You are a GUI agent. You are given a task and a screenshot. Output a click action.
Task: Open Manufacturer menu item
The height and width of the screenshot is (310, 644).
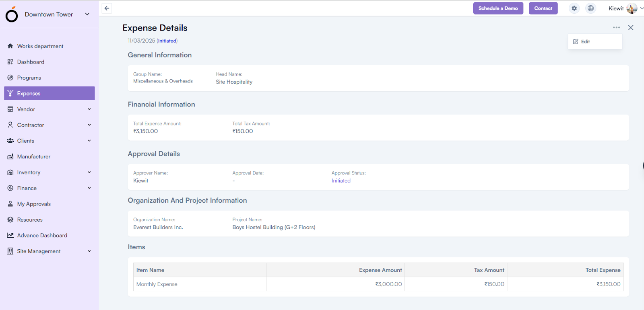coord(50,156)
